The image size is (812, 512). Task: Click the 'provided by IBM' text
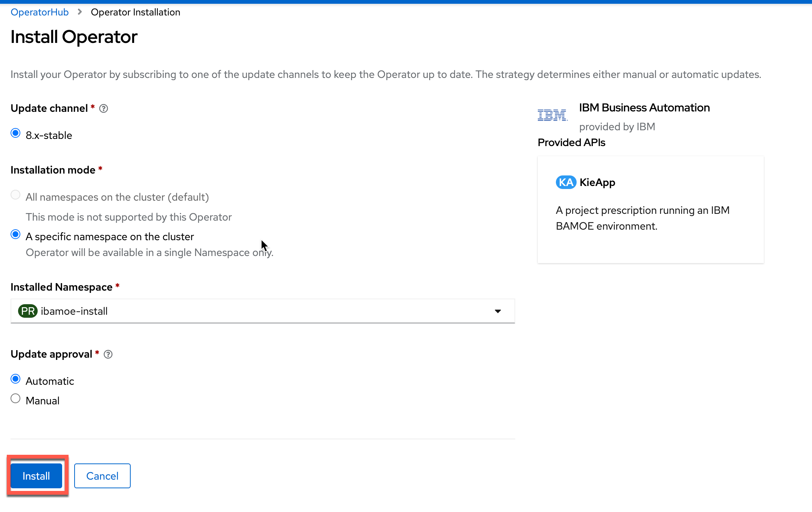click(617, 127)
